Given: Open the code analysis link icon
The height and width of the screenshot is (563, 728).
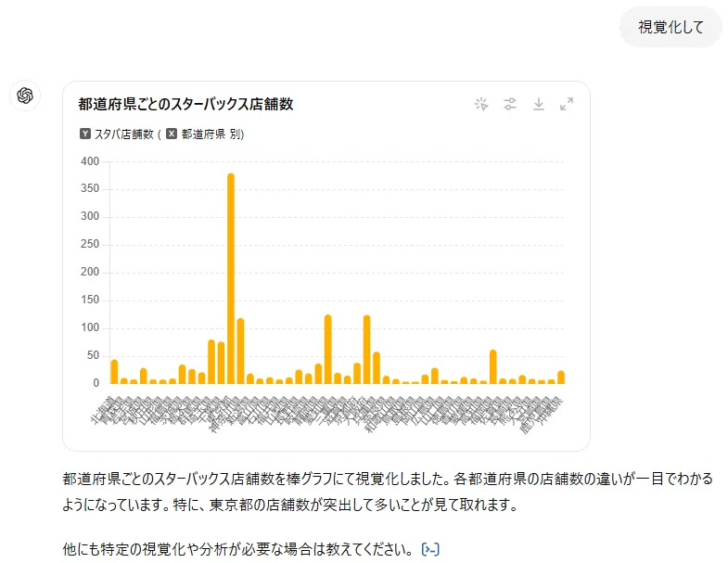Looking at the screenshot, I should coord(430,549).
